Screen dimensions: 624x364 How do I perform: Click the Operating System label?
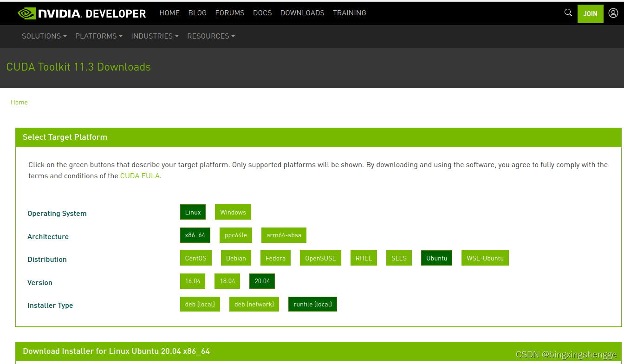[x=57, y=214]
